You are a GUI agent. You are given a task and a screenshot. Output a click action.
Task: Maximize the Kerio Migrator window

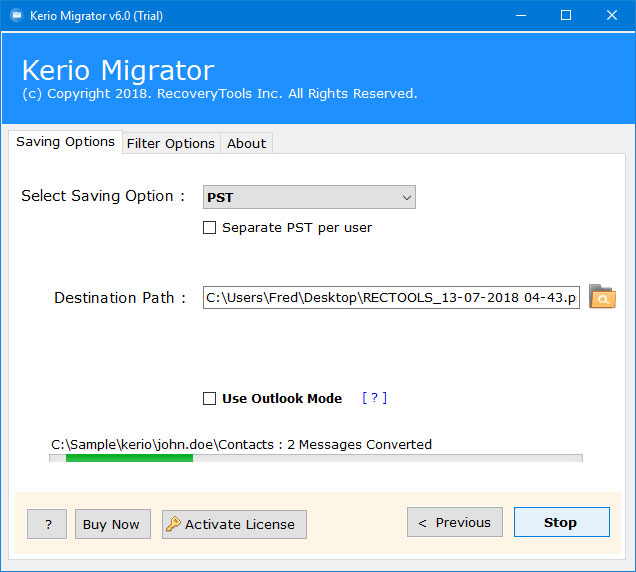tap(566, 15)
